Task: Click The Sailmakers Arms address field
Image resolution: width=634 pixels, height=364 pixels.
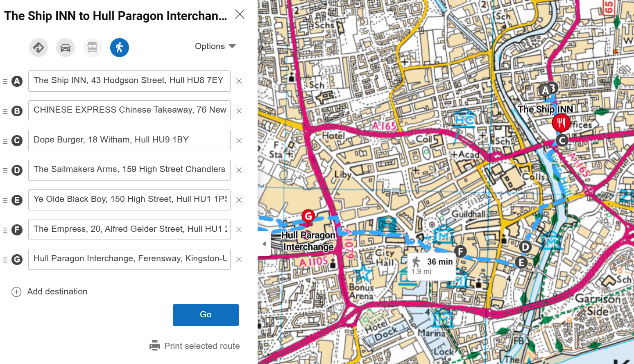Action: [129, 170]
